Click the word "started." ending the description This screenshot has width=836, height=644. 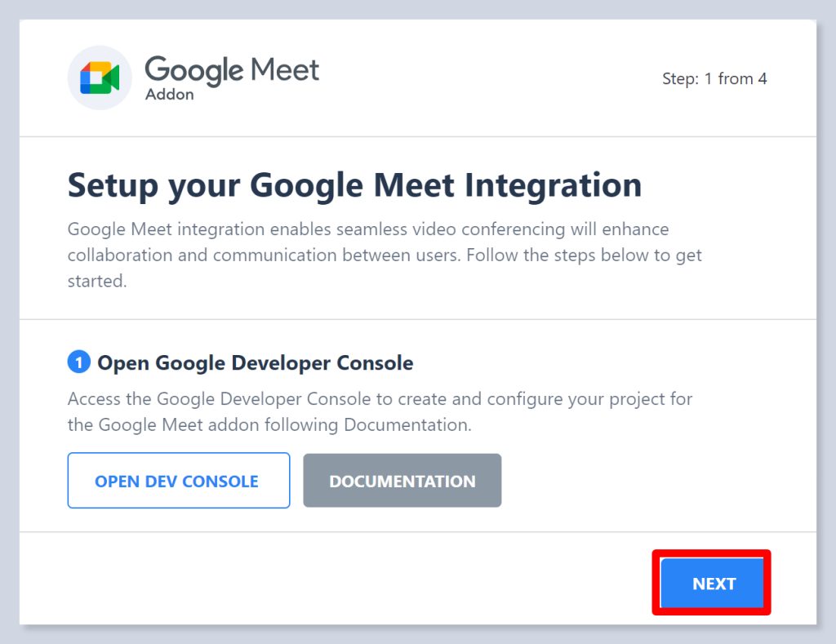point(97,281)
